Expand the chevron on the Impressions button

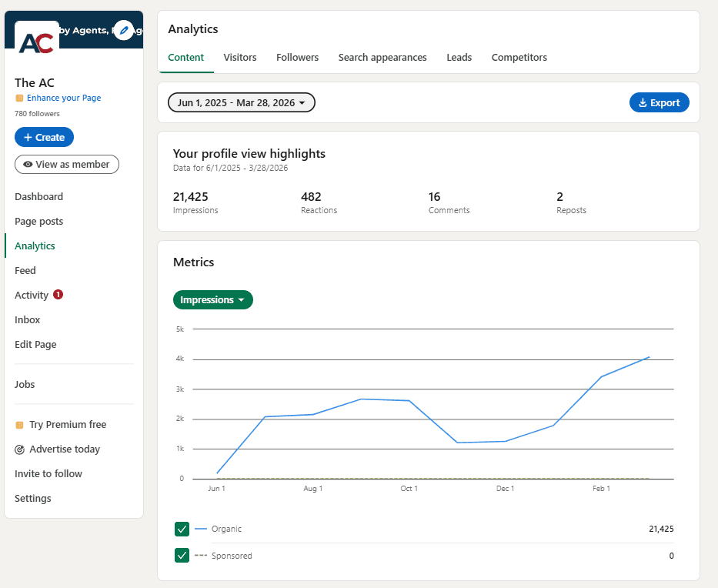point(242,299)
